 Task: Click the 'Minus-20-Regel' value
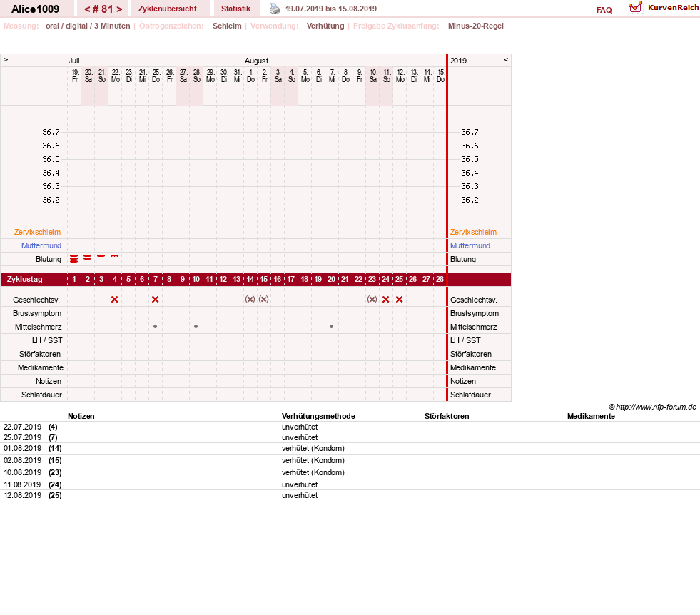click(476, 26)
